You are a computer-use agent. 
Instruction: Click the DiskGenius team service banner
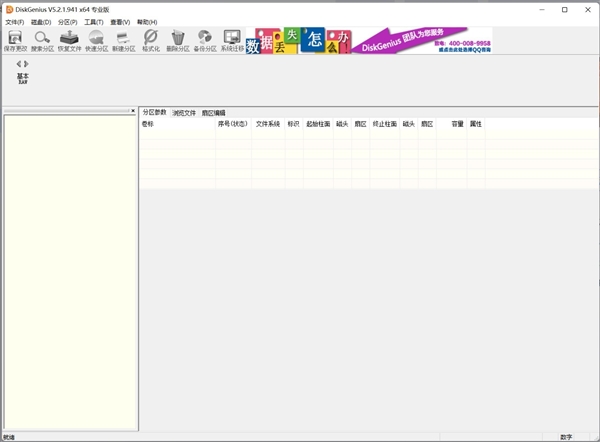421,41
